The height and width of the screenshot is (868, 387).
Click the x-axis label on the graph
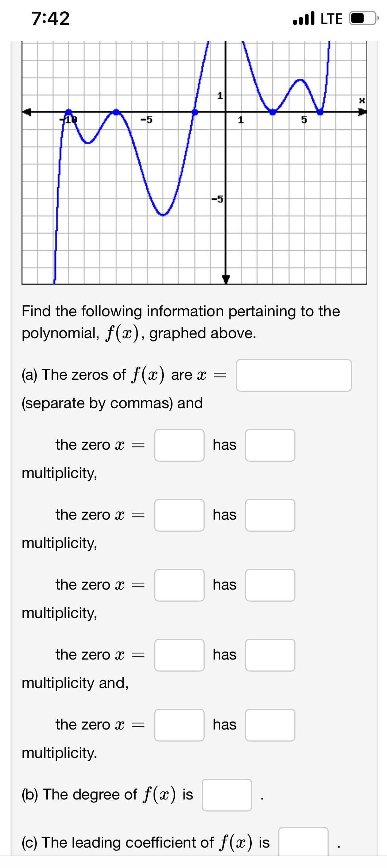(361, 99)
